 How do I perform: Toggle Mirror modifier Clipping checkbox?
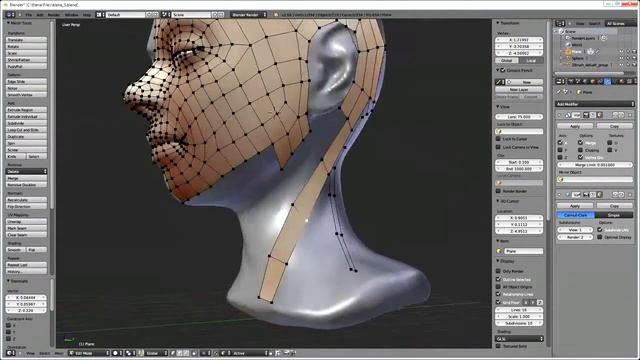[580, 150]
